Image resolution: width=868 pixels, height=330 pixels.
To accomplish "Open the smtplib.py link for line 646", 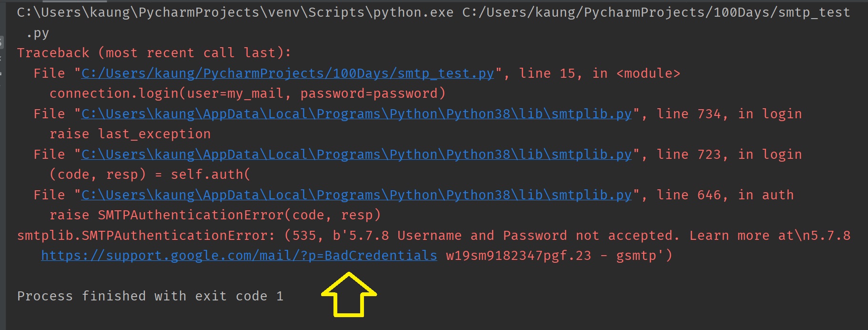I will click(x=356, y=195).
